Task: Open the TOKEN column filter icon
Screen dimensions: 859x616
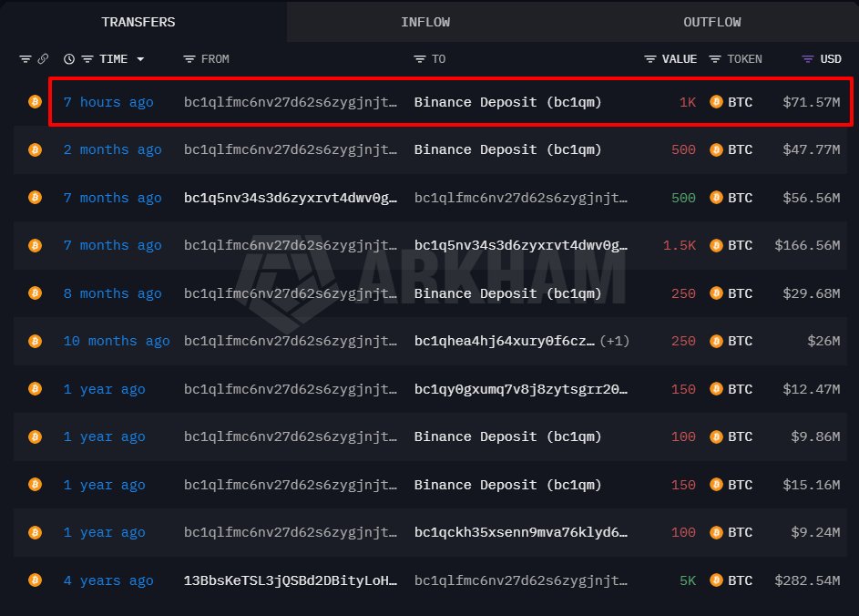Action: pyautogui.click(x=715, y=58)
